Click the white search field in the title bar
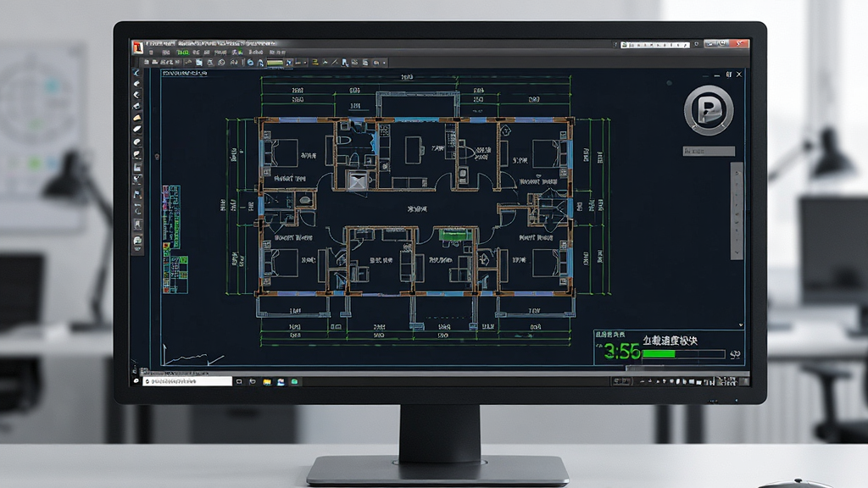The image size is (868, 488). pos(656,45)
